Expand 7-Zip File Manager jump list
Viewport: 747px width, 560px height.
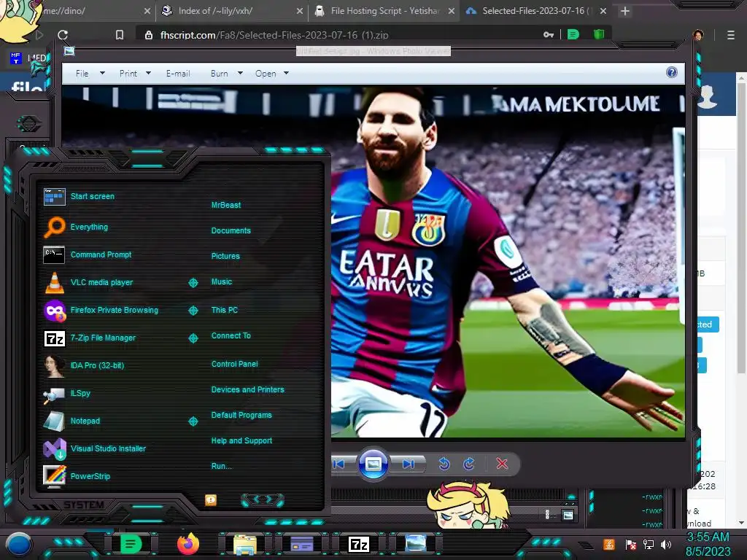(x=193, y=338)
